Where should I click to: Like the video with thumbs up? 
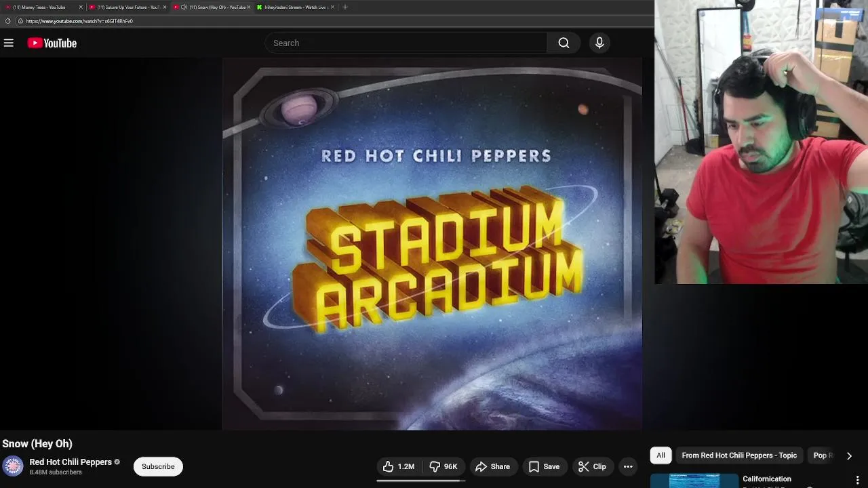[399, 466]
